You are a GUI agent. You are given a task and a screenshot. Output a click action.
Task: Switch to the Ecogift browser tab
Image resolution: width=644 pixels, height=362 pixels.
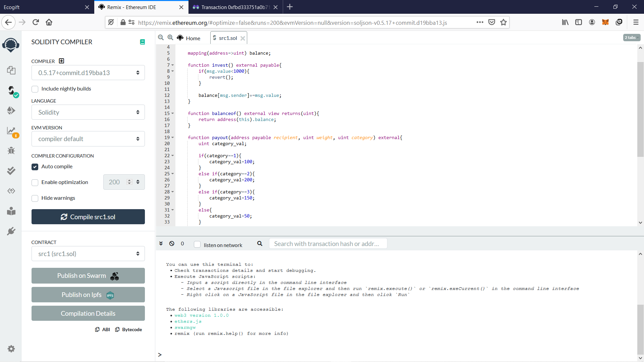(x=40, y=7)
